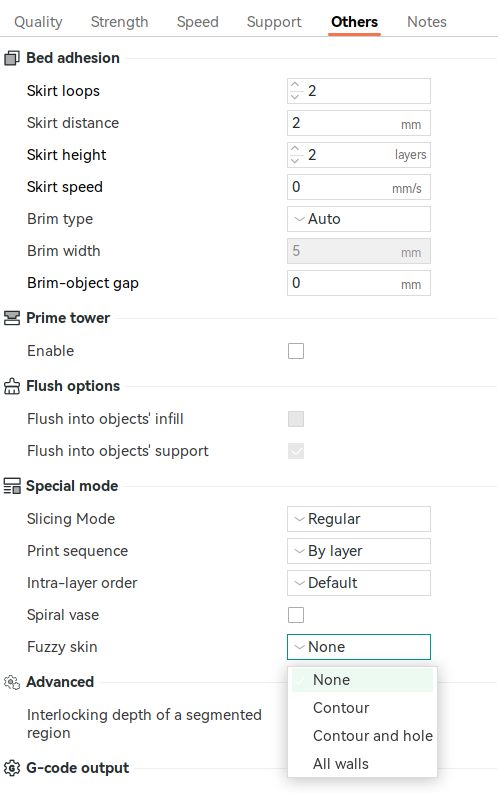Screen dimensions: 498x793
Task: Toggle Flush into objects' infill checkbox
Action: 296,419
